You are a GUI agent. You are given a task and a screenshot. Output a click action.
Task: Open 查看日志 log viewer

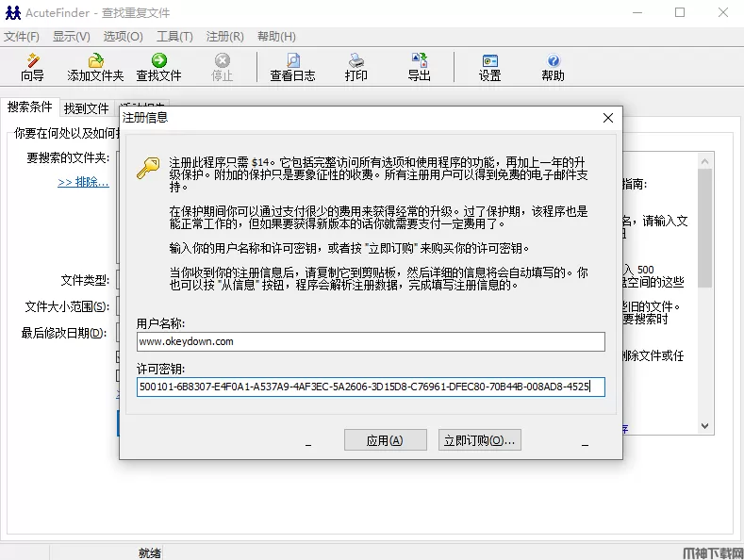[x=292, y=67]
